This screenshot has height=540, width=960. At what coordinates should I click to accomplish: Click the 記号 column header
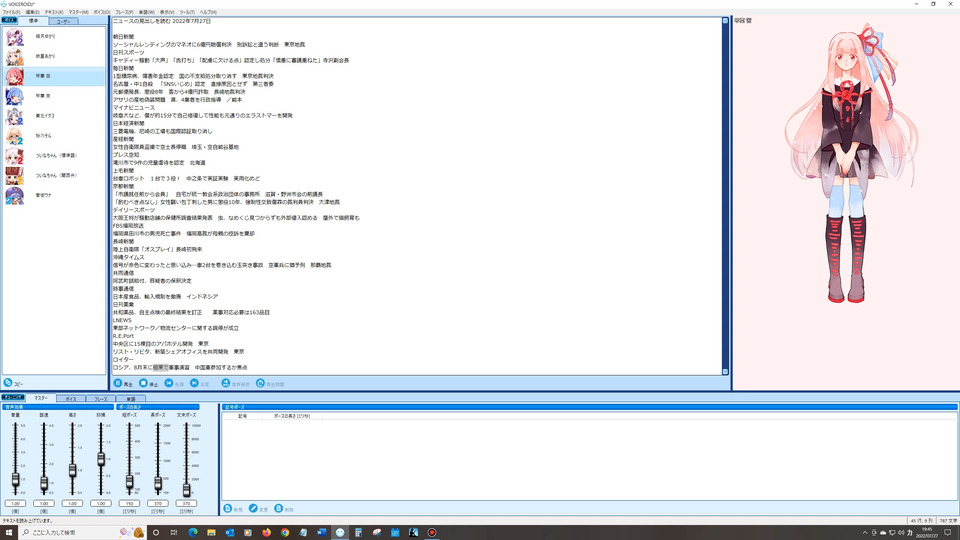point(242,416)
